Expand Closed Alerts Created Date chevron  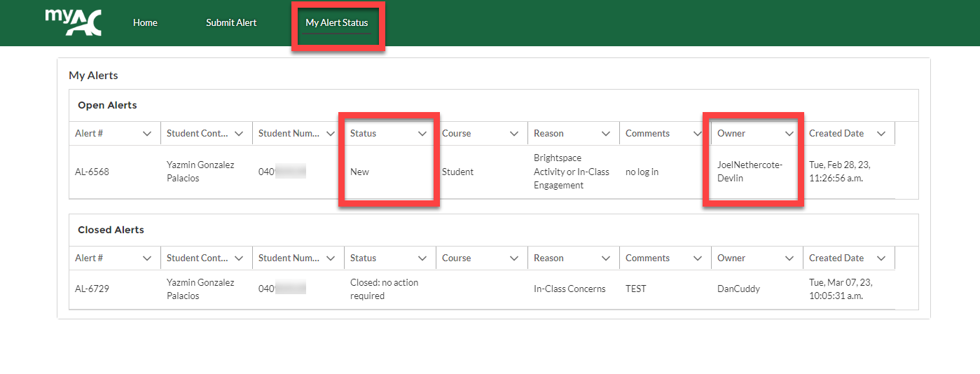(881, 258)
